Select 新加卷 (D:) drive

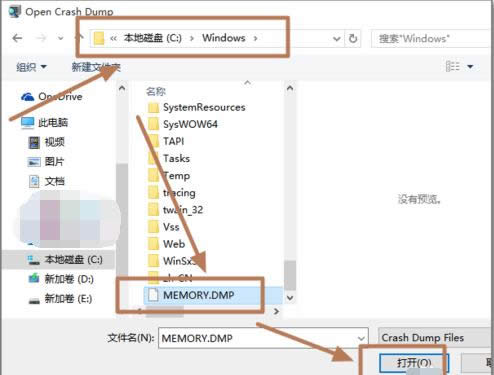coord(61,279)
